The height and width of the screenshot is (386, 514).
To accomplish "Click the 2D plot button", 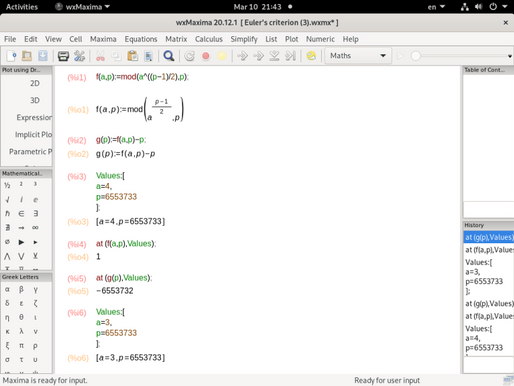I will pos(35,83).
